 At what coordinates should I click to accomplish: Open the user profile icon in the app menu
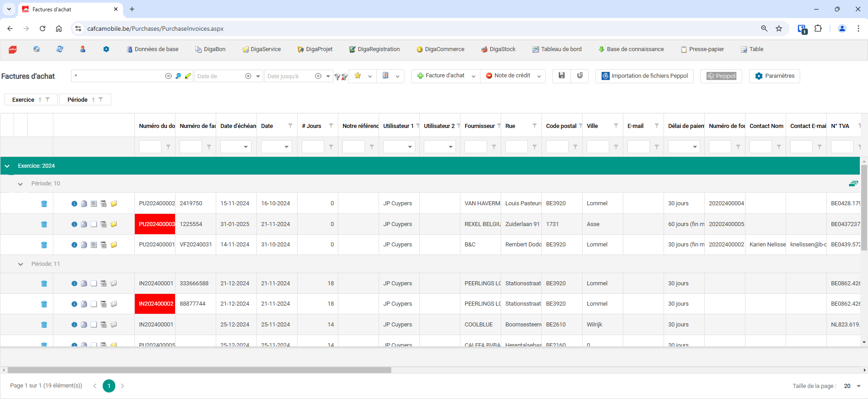(83, 49)
